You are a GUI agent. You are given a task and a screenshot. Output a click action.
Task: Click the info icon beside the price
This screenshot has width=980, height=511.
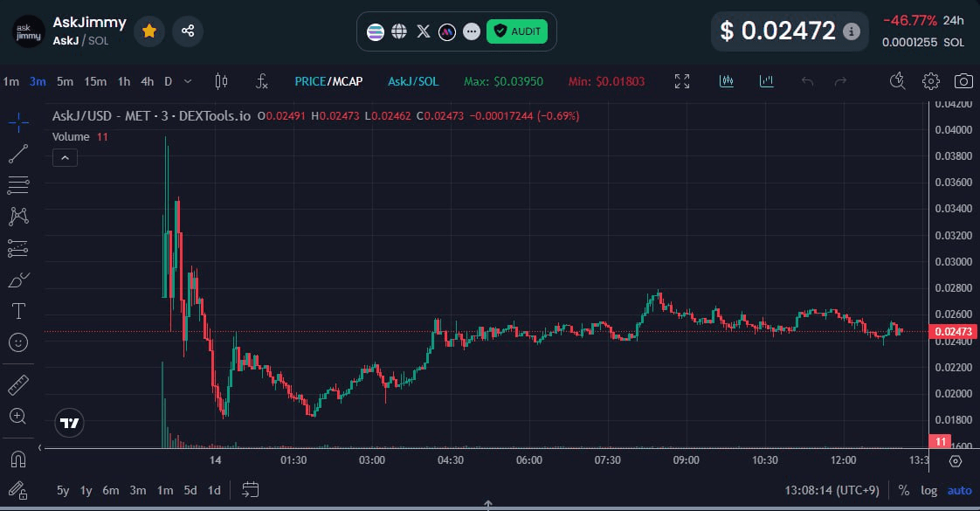coord(851,31)
